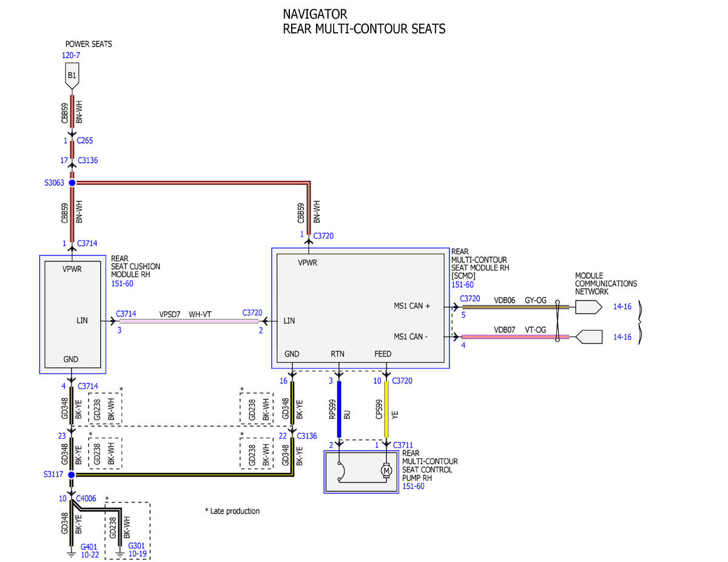This screenshot has width=728, height=562.
Task: Click the G301 ground symbol
Action: [120, 553]
